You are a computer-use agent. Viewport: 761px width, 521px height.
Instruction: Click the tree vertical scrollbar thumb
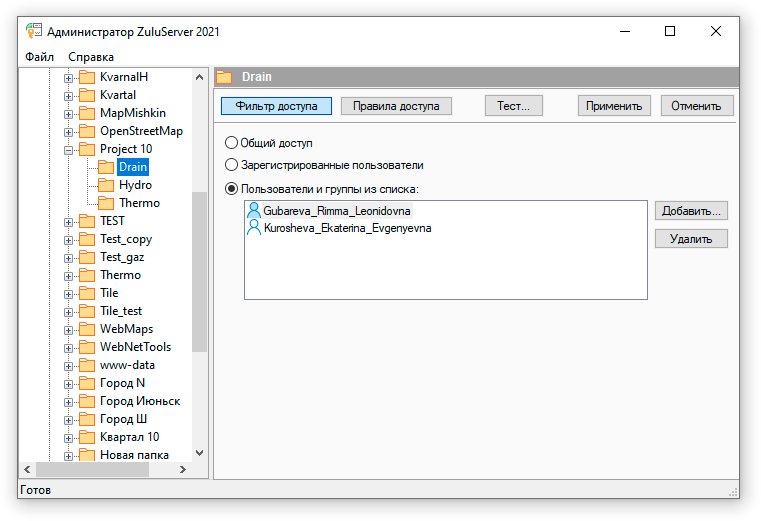[199, 271]
